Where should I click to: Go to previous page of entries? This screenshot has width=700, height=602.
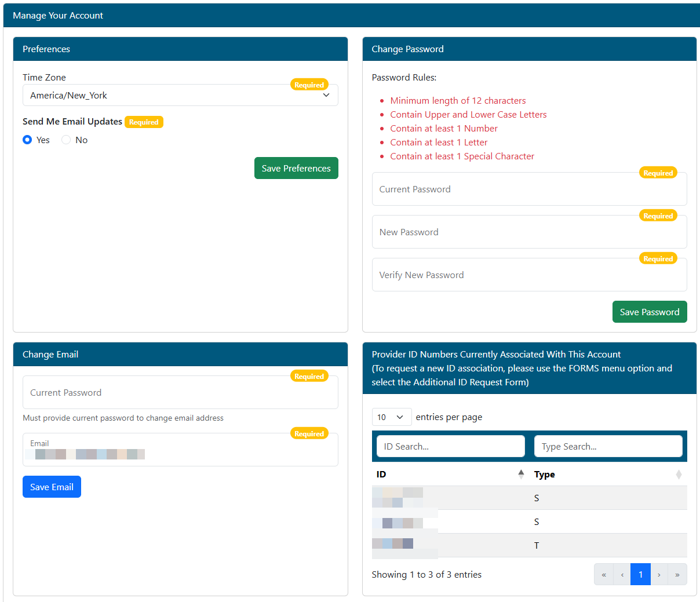tap(622, 575)
